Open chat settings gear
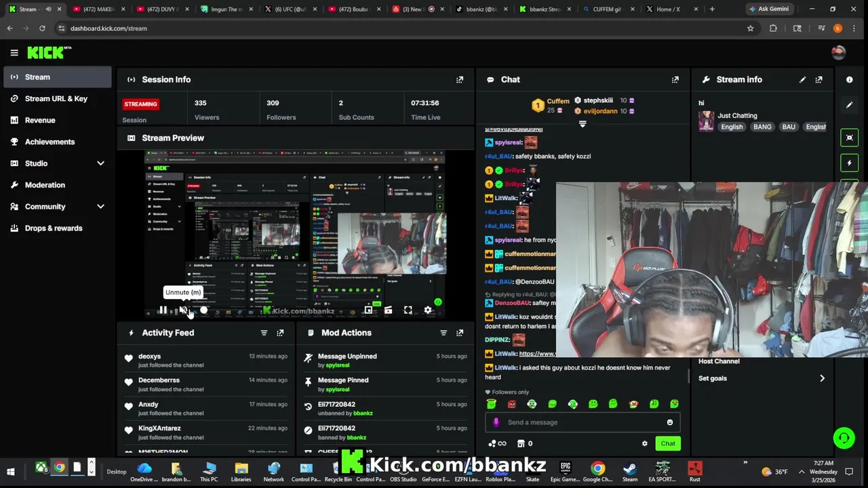The height and width of the screenshot is (488, 868). click(x=644, y=443)
